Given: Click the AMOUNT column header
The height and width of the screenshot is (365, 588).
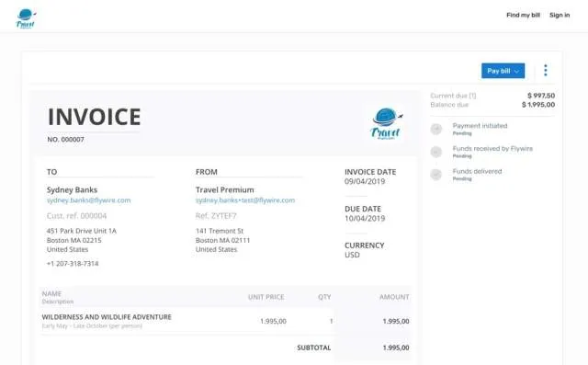Looking at the screenshot, I should 394,297.
